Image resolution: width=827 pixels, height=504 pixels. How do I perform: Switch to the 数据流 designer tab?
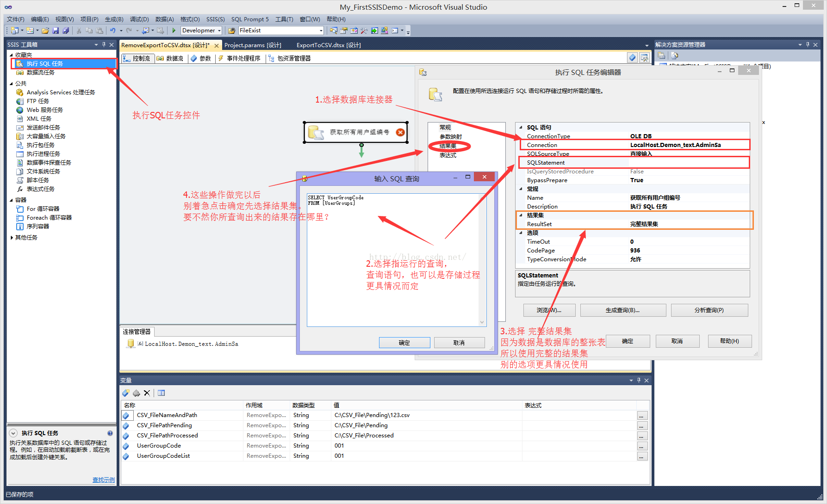coord(170,58)
